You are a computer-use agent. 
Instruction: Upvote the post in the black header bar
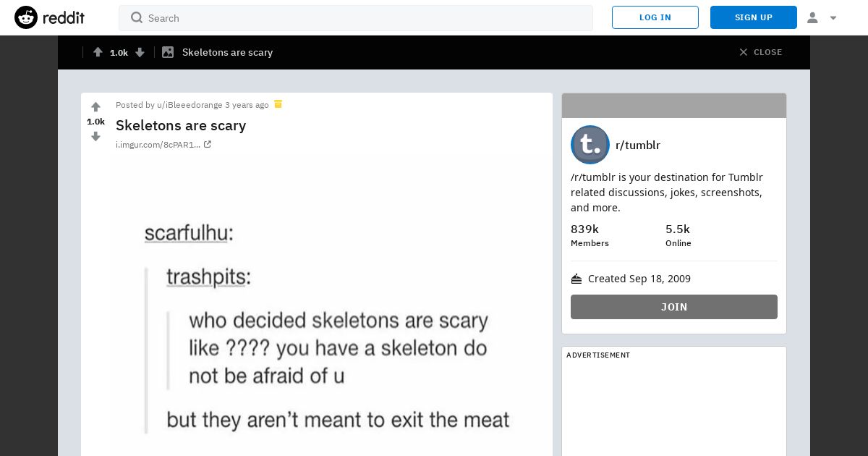point(98,52)
